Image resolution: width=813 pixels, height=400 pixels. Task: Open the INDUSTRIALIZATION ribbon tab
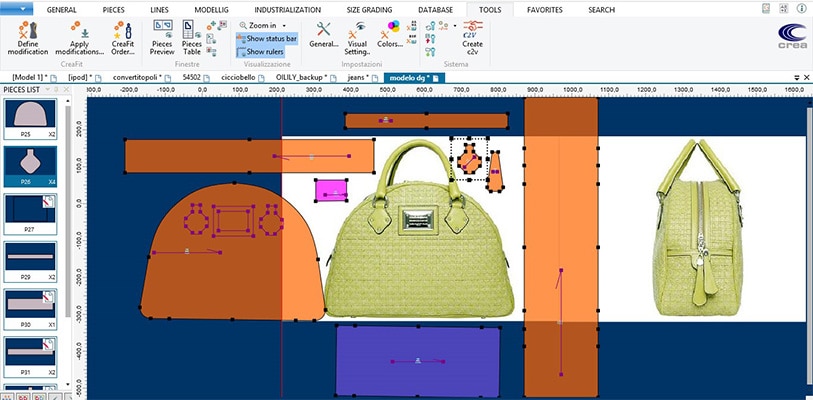[x=287, y=10]
